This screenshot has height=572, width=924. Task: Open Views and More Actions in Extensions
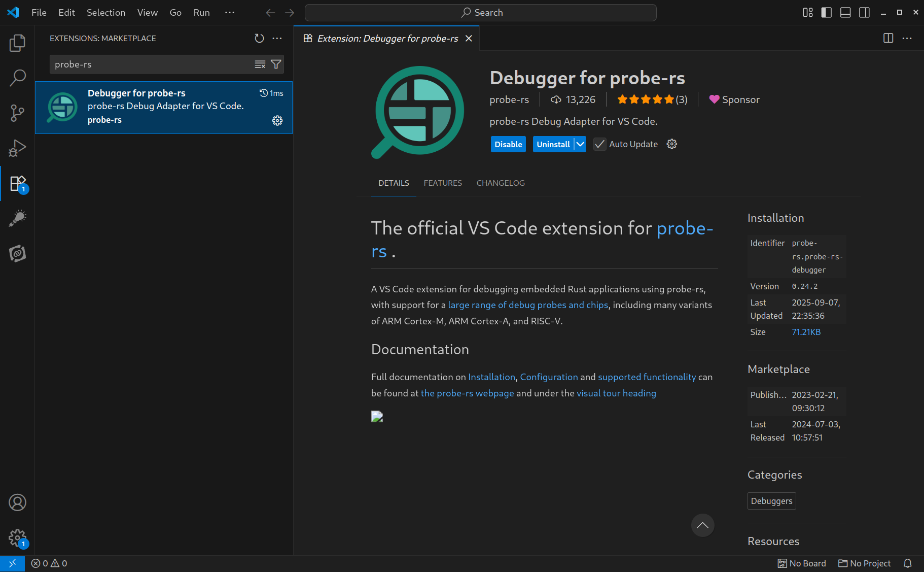point(277,39)
